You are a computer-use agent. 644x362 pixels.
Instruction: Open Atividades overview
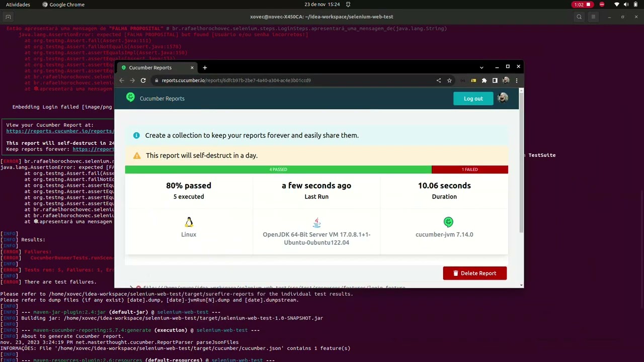pos(18,5)
